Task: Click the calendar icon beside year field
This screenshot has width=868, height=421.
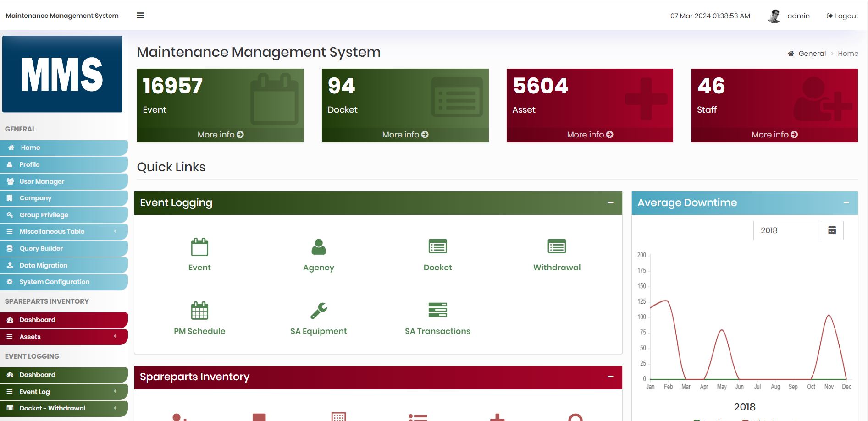Action: point(832,230)
